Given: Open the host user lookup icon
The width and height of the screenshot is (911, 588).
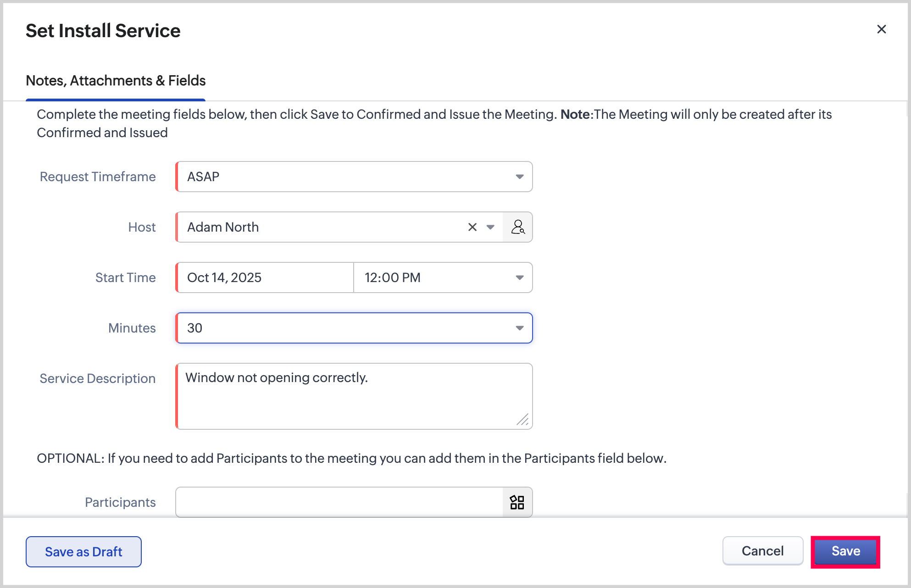Looking at the screenshot, I should pos(517,227).
